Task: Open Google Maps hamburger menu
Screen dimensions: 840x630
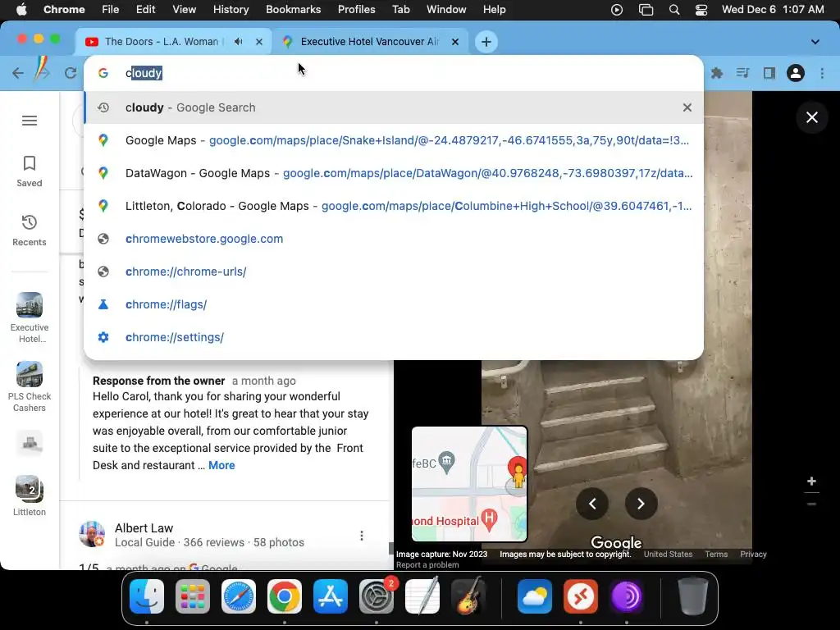Action: click(30, 121)
